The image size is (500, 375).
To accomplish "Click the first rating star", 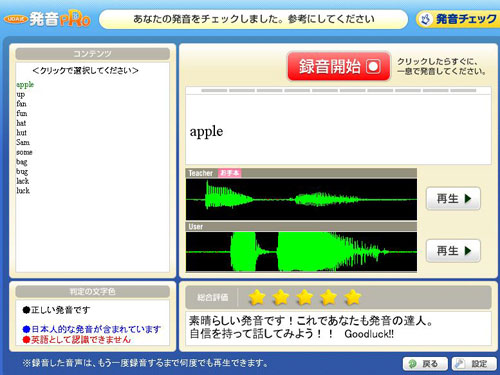I will [x=257, y=297].
